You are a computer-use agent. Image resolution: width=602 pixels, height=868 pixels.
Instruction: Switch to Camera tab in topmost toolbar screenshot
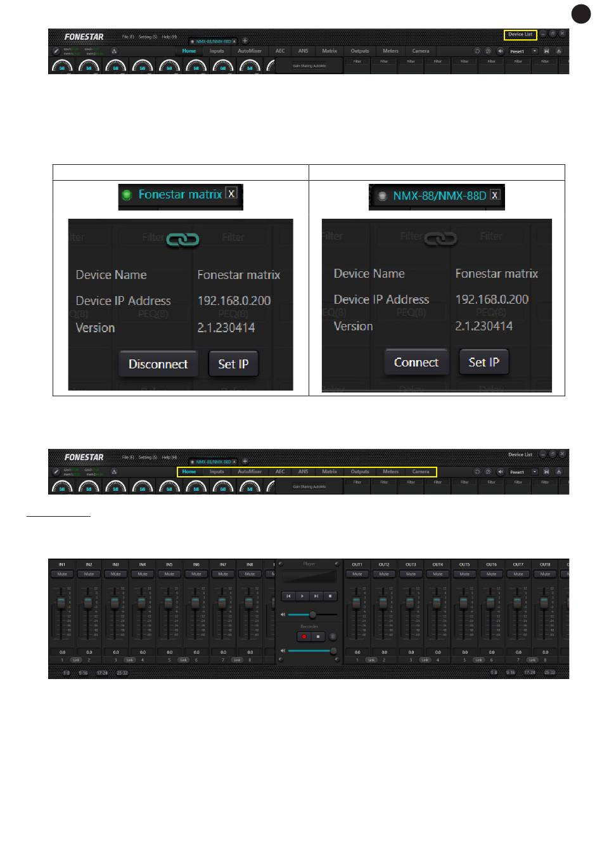421,51
